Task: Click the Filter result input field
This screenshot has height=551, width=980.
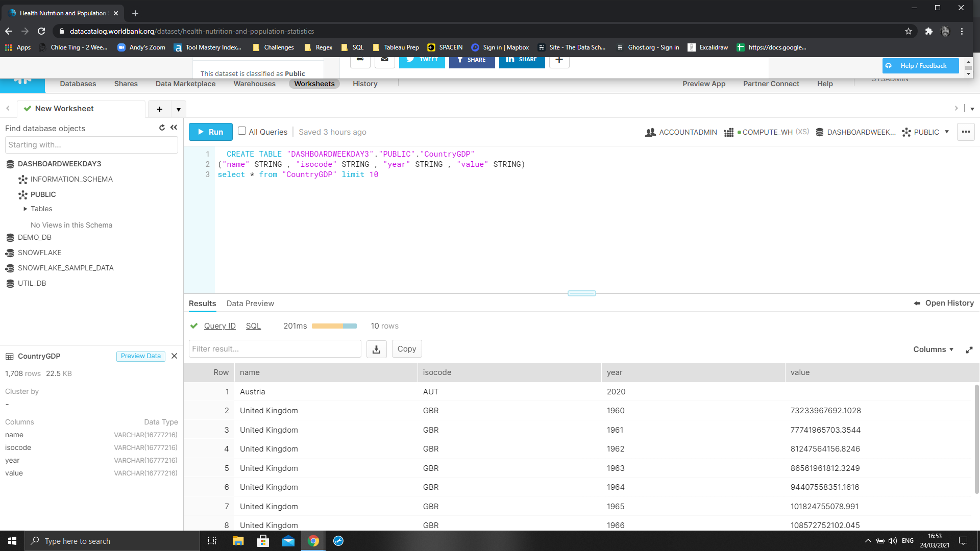Action: pos(275,349)
